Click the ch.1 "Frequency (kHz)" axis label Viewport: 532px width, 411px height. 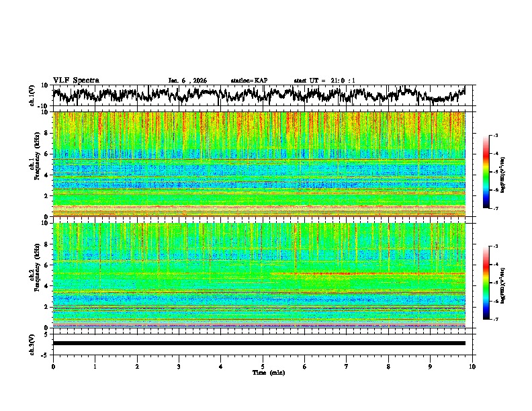pos(36,156)
